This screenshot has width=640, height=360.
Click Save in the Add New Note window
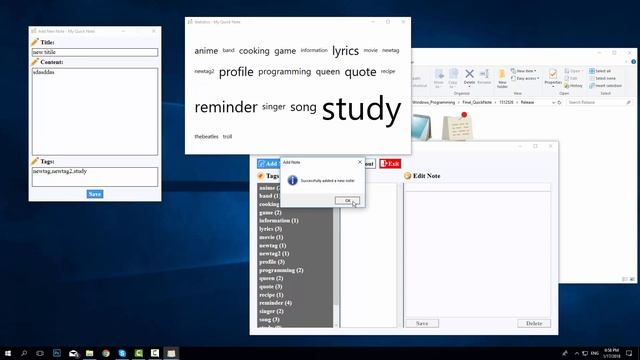[x=95, y=194]
